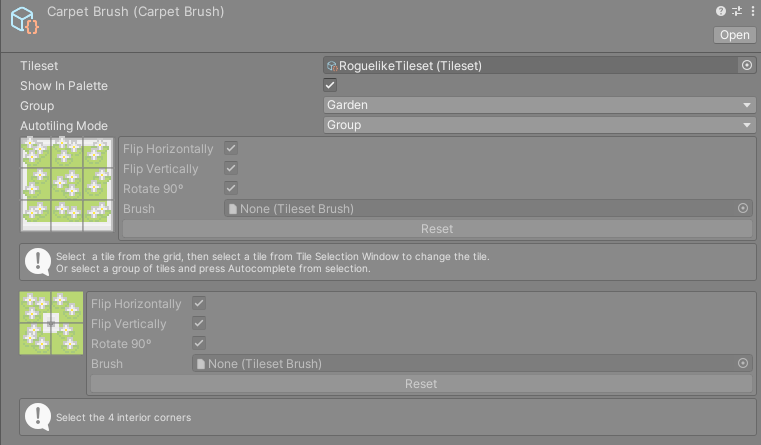Open the object picker for the upper Brush field
Image resolution: width=761 pixels, height=445 pixels.
click(743, 208)
